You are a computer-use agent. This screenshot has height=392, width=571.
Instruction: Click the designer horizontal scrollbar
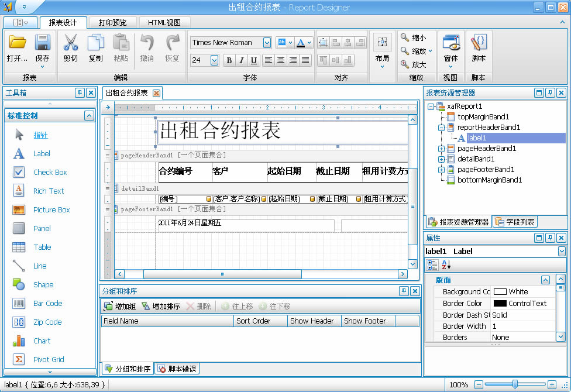(222, 274)
